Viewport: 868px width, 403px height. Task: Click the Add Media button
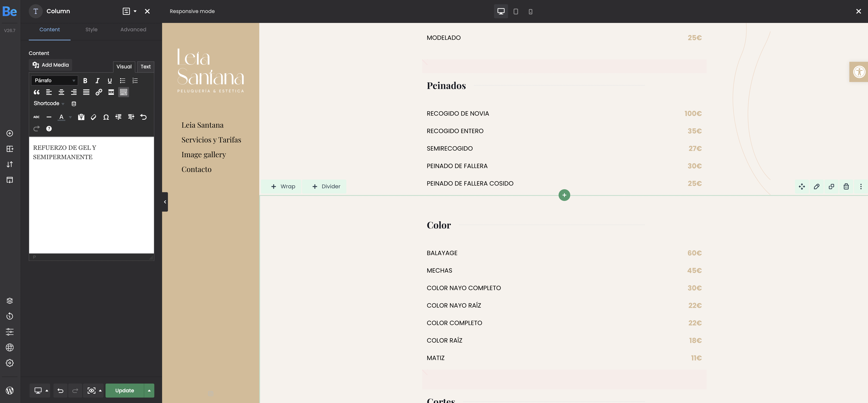pyautogui.click(x=51, y=65)
